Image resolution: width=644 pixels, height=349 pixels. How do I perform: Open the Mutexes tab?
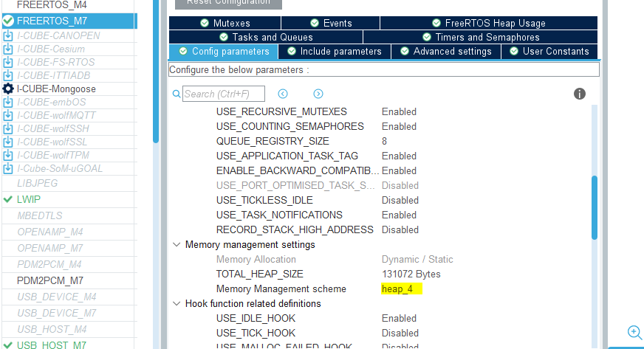pos(225,23)
